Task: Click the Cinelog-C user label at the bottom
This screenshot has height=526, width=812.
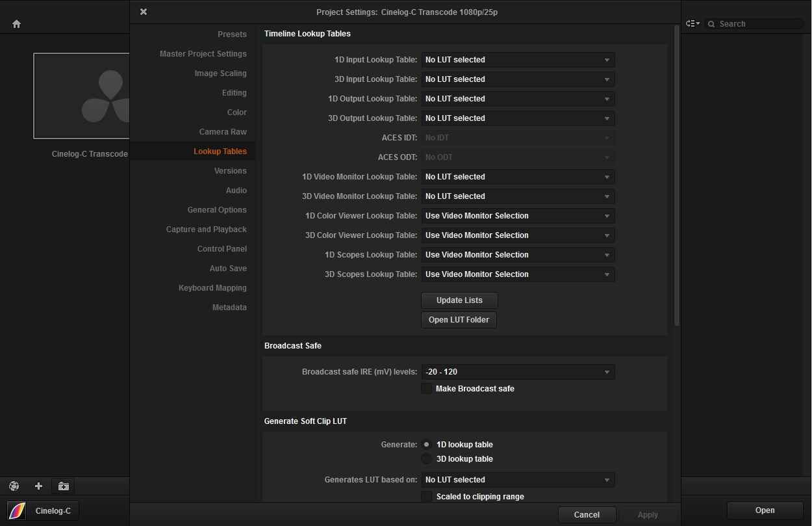Action: [x=53, y=511]
